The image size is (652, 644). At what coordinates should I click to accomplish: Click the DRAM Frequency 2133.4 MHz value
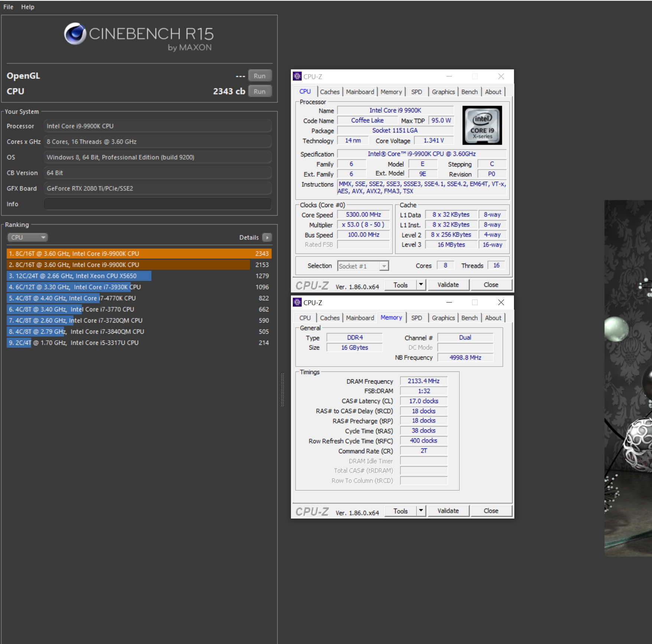(423, 381)
